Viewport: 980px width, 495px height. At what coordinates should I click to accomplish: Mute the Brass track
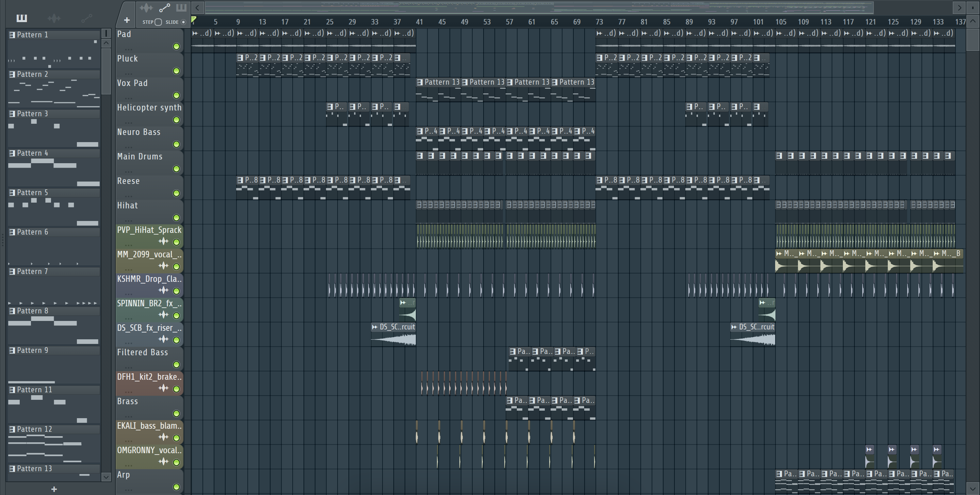tap(176, 414)
